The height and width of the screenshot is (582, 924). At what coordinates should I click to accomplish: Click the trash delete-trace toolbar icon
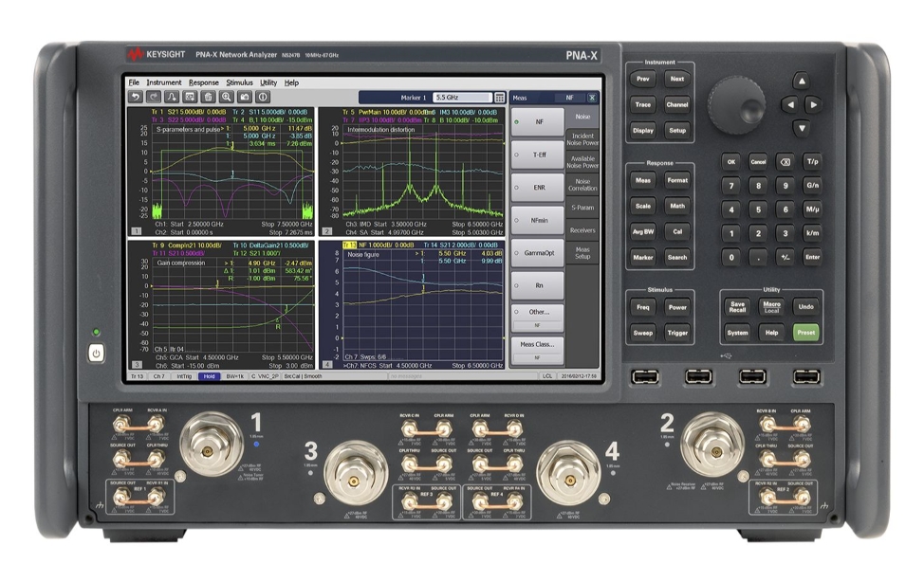tap(206, 98)
